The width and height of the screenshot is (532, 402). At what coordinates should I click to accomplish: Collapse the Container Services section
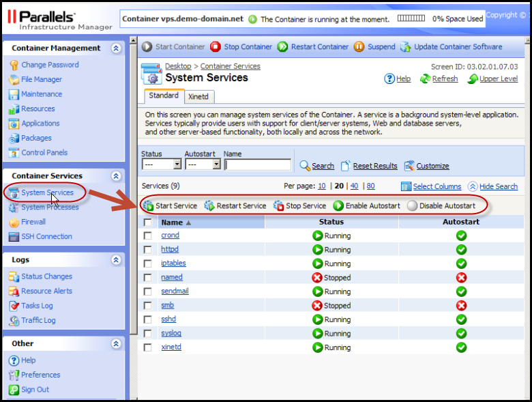point(116,176)
